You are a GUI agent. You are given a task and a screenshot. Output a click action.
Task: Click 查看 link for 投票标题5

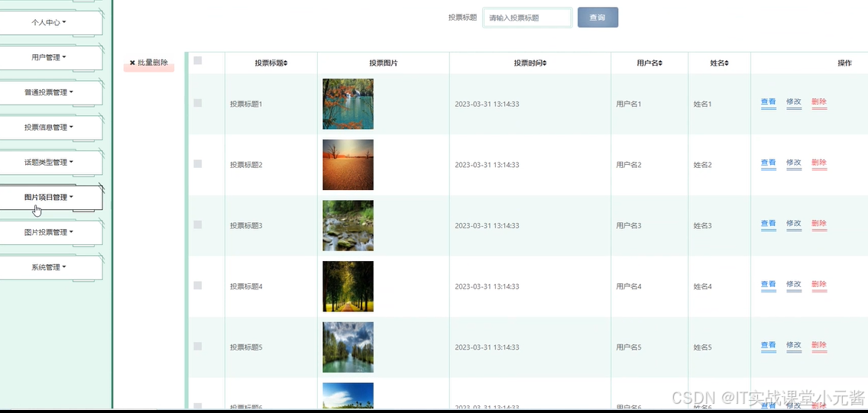click(x=769, y=346)
